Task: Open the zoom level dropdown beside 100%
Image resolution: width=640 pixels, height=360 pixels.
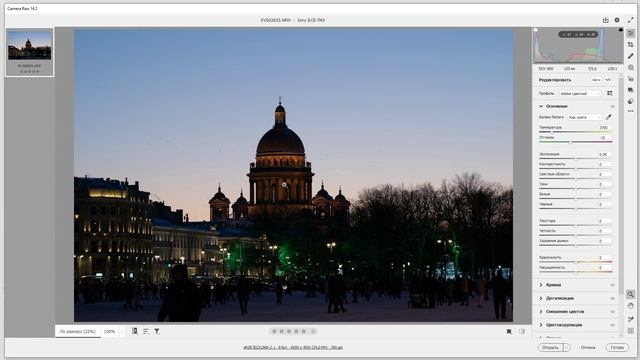Action: (x=121, y=331)
